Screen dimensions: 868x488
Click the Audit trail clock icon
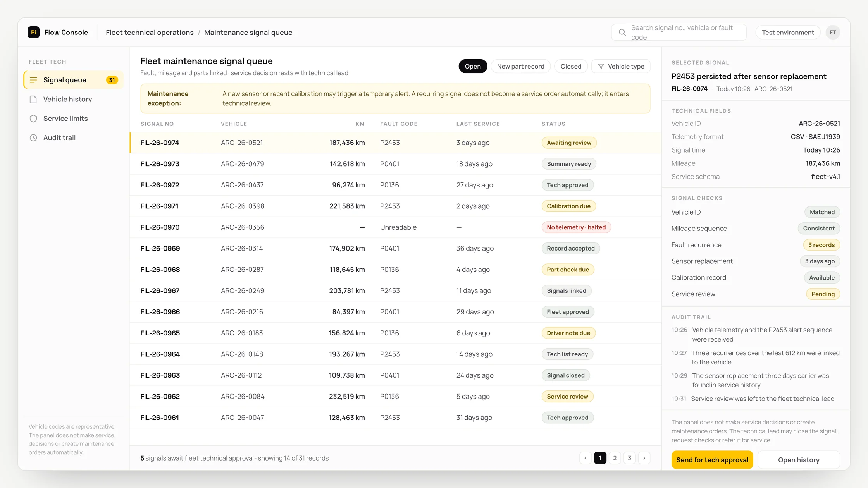(x=33, y=138)
